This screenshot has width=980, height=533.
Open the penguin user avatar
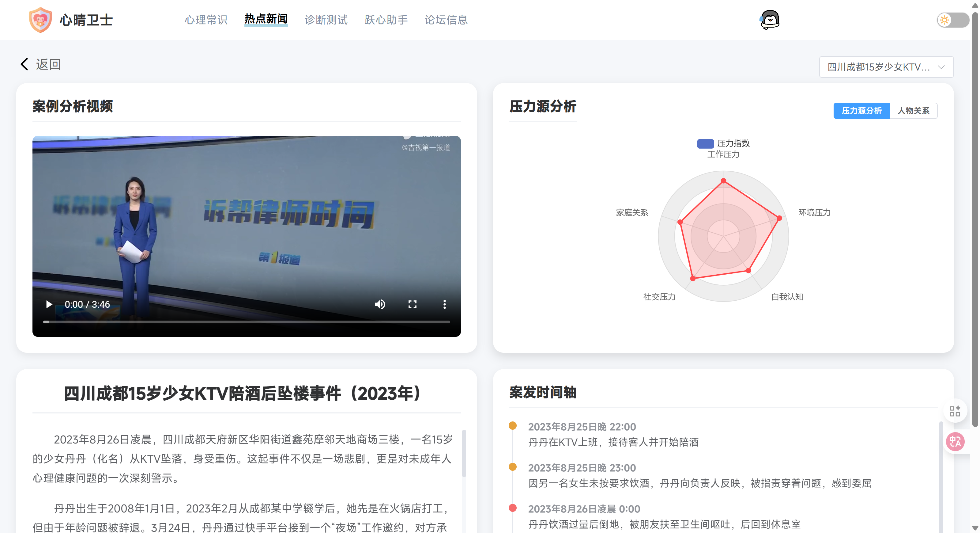click(770, 20)
